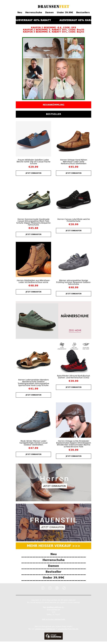Viewport: 107px width, 644px height.
Task: Open the Under 39.99€ header menu item
Action: [65, 12]
